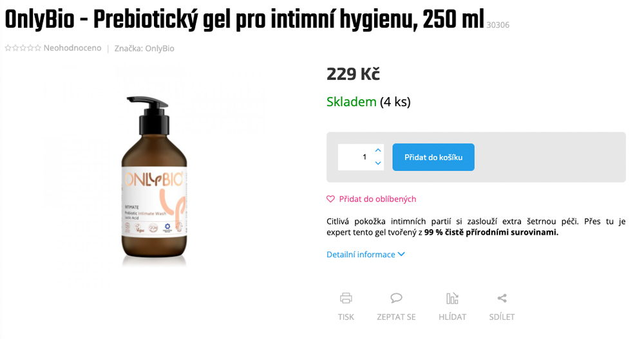Click the Přidat do oblíbených link
Image resolution: width=644 pixels, height=339 pixels.
pos(377,199)
